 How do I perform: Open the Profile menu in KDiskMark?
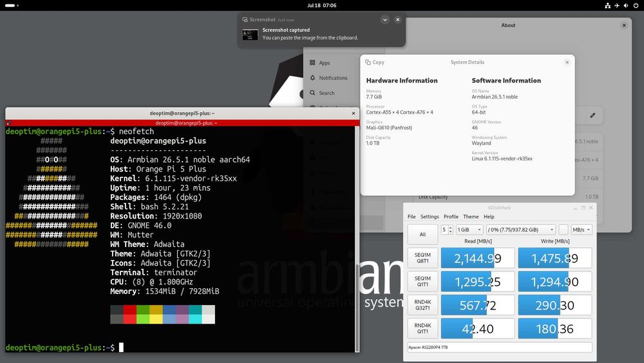451,217
